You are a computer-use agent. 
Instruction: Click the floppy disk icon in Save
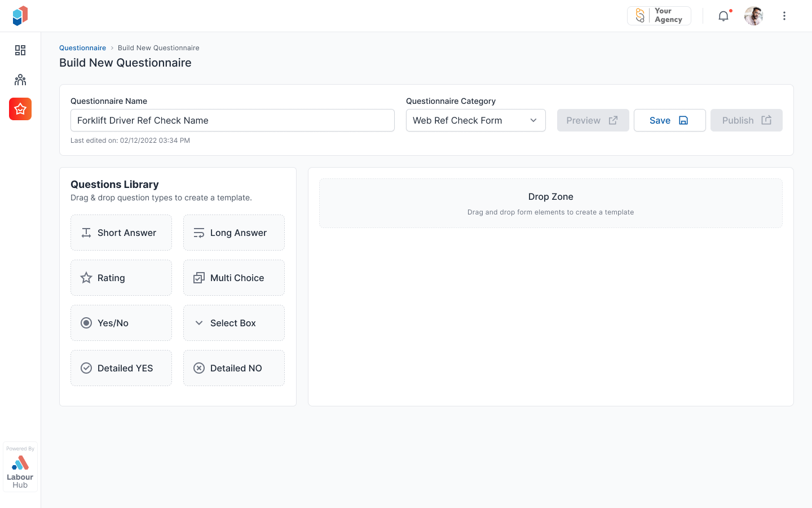(683, 120)
